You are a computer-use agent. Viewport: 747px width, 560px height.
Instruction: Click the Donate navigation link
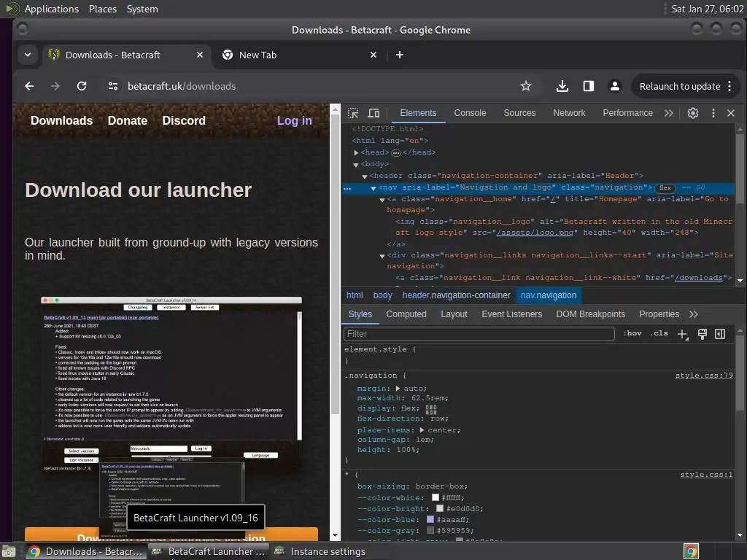pos(127,120)
